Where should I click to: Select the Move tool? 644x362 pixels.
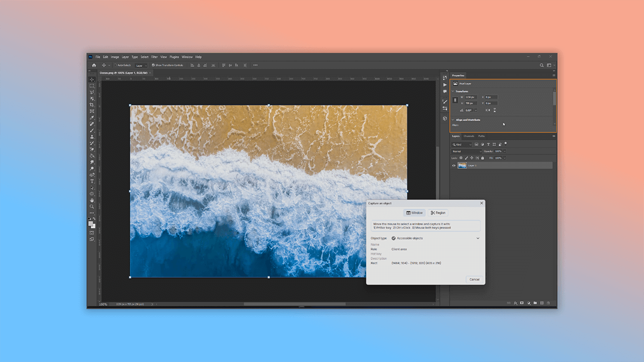point(92,79)
